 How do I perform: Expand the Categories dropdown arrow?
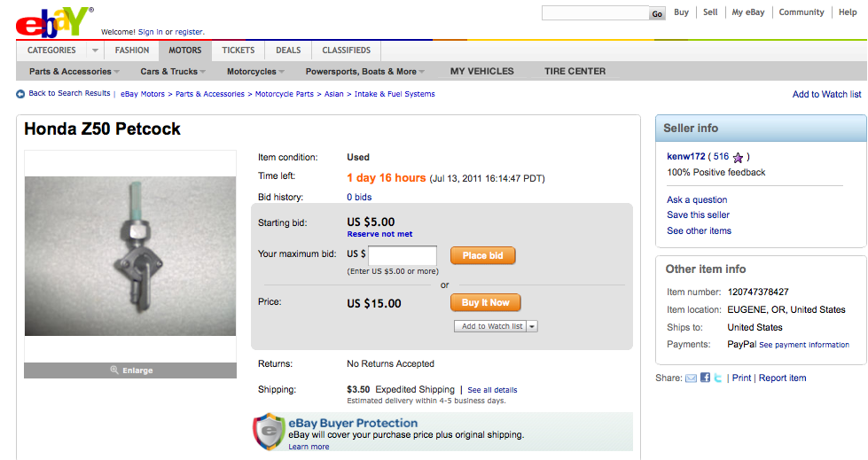[x=95, y=51]
